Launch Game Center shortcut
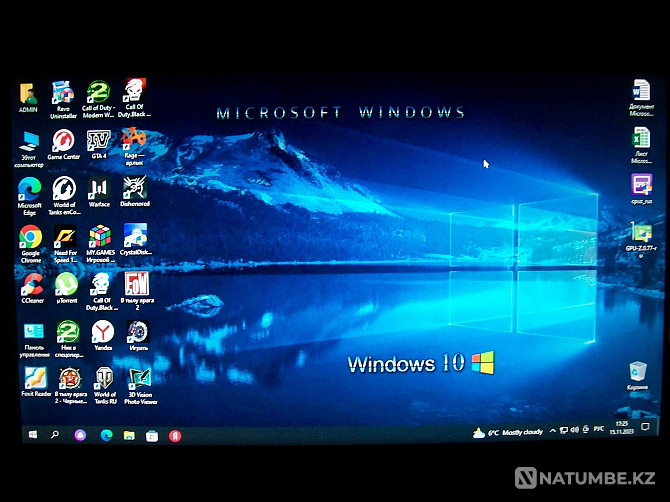The height and width of the screenshot is (502, 670). pos(64,144)
